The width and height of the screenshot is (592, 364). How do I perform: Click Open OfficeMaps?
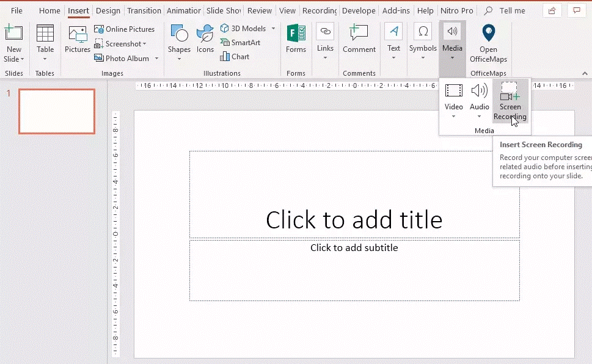pos(488,45)
